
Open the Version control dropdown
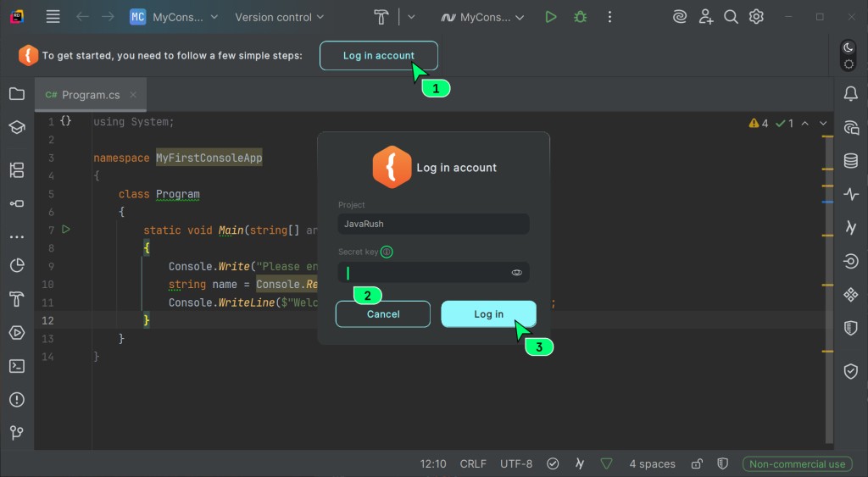click(279, 17)
